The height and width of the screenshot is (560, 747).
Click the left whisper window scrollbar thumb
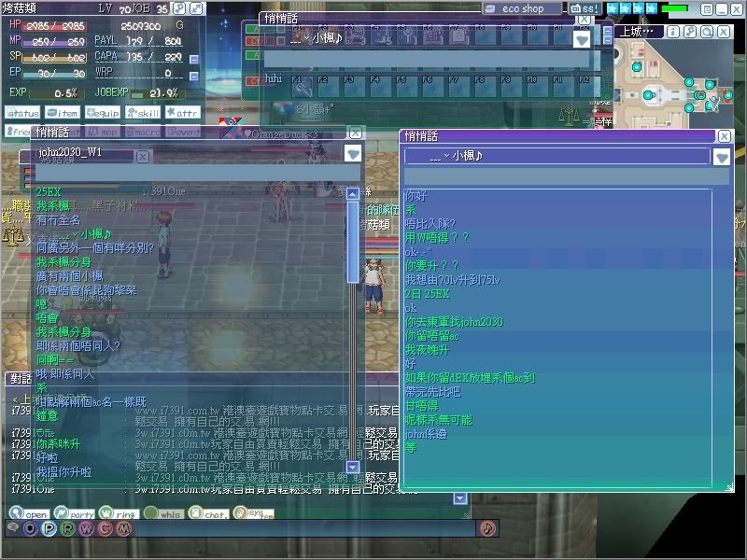pos(353,243)
